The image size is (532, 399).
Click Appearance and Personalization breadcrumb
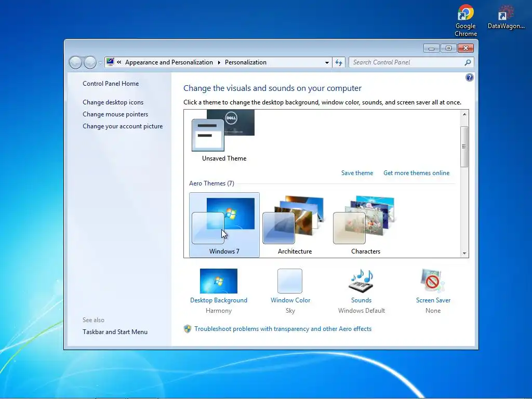(169, 62)
